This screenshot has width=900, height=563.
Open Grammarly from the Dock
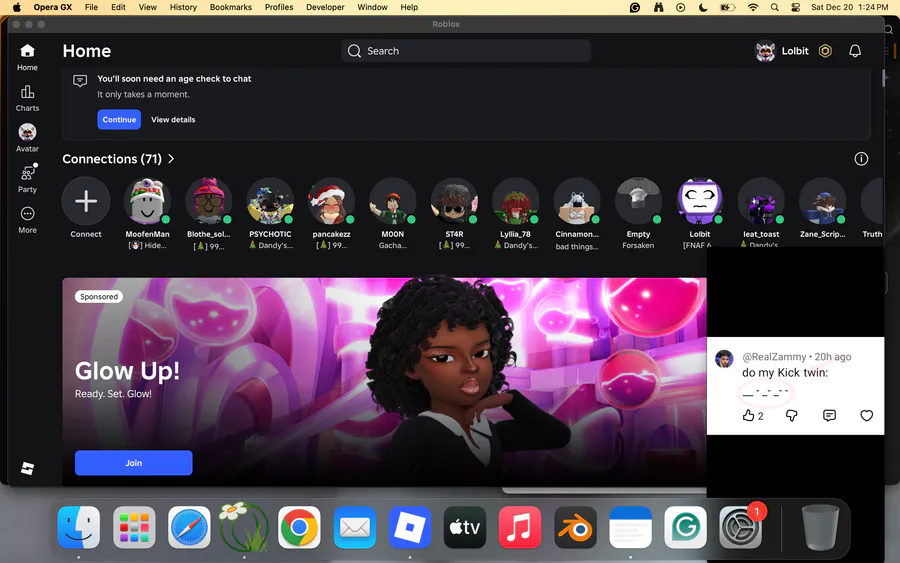tap(685, 527)
